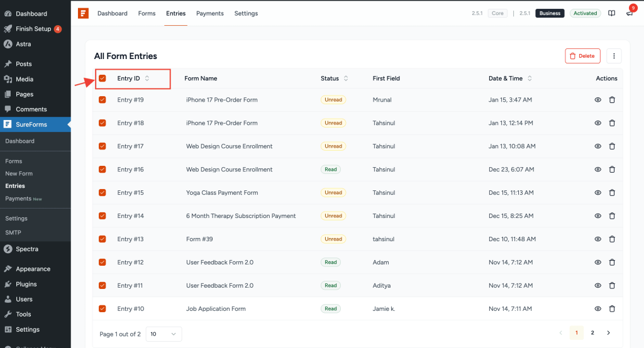Click '6 Month Therapy Subscription Payment' text
The width and height of the screenshot is (644, 348).
[241, 216]
